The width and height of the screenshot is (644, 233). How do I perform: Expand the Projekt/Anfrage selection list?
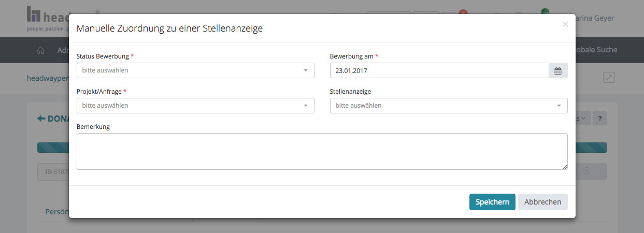pos(195,106)
